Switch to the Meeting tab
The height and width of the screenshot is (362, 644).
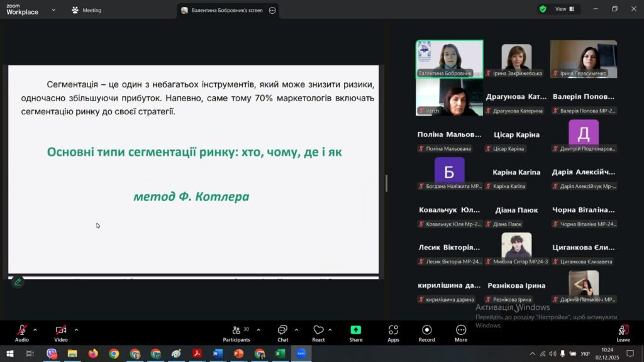pyautogui.click(x=87, y=10)
